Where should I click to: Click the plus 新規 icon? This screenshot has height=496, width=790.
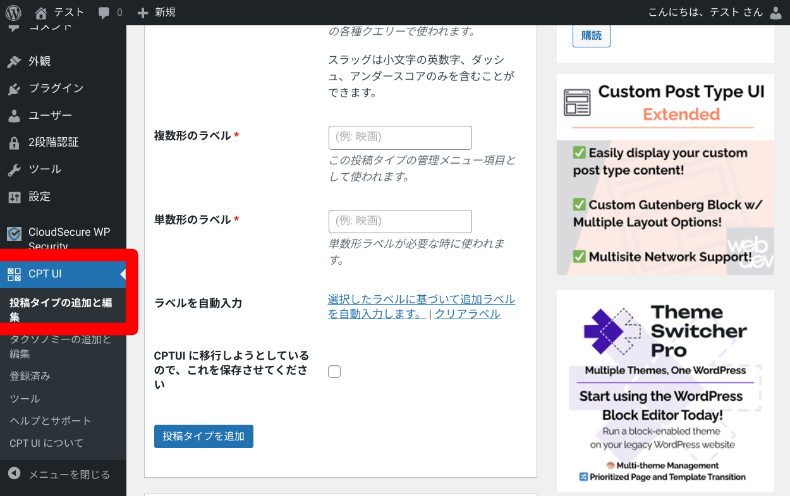point(143,13)
